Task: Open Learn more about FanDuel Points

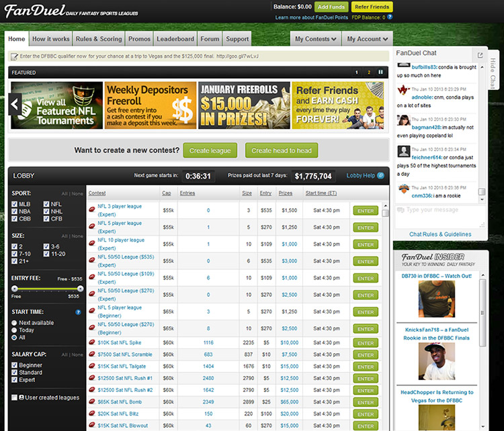Action: (311, 17)
